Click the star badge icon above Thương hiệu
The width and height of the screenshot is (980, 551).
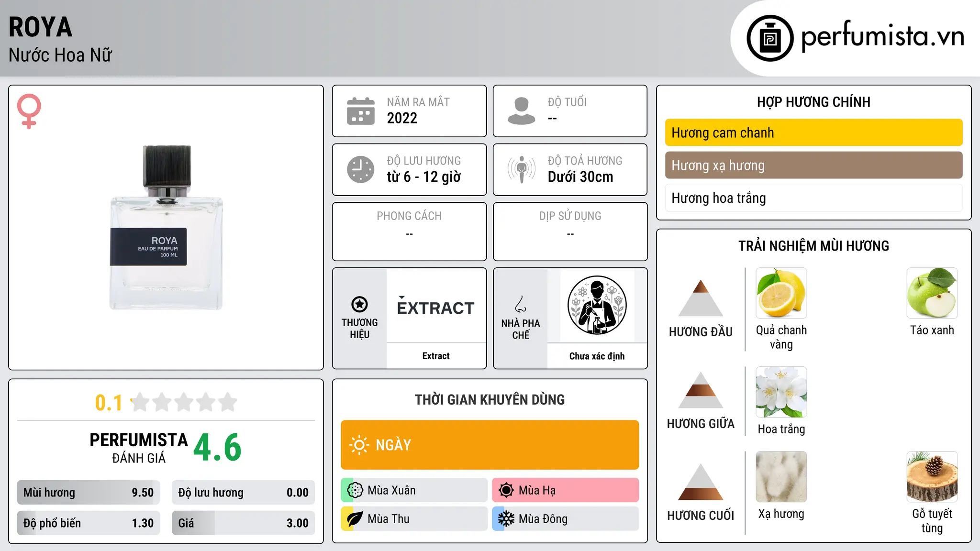[x=359, y=304]
